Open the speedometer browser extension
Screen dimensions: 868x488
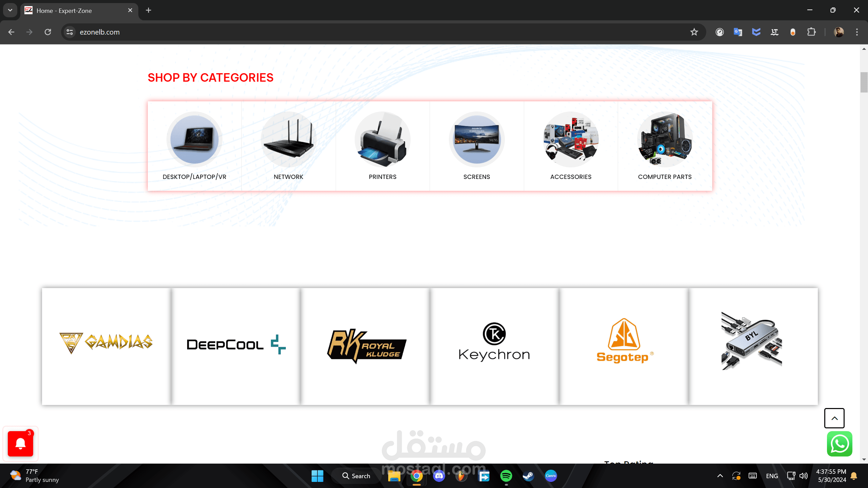click(x=719, y=32)
